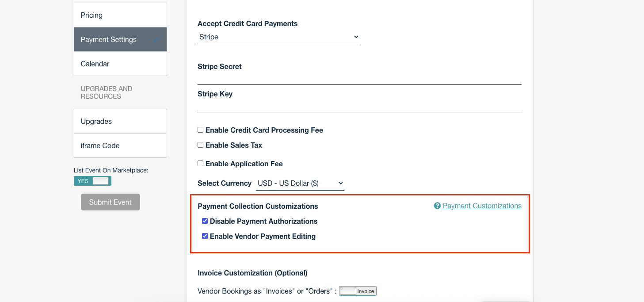Enable Credit Card Processing Fee checkbox

(200, 130)
